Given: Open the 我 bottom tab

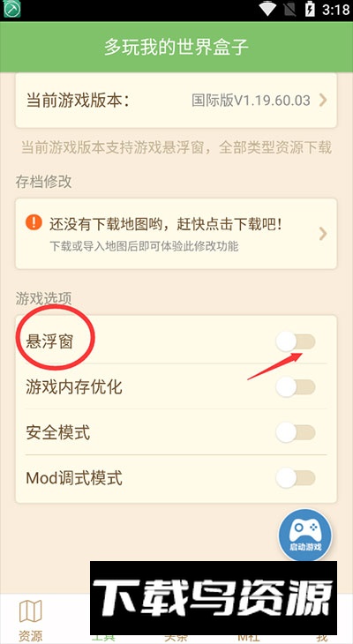Looking at the screenshot, I should (x=323, y=639).
